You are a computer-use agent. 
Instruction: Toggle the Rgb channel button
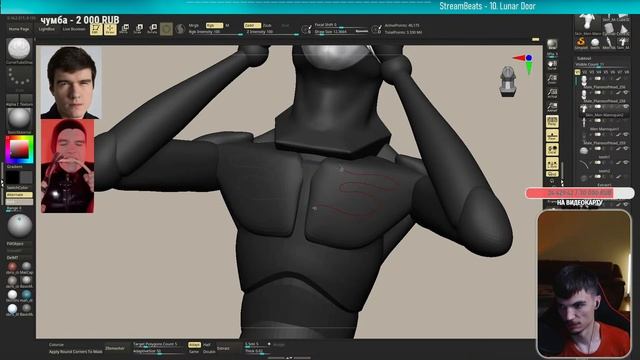214,25
